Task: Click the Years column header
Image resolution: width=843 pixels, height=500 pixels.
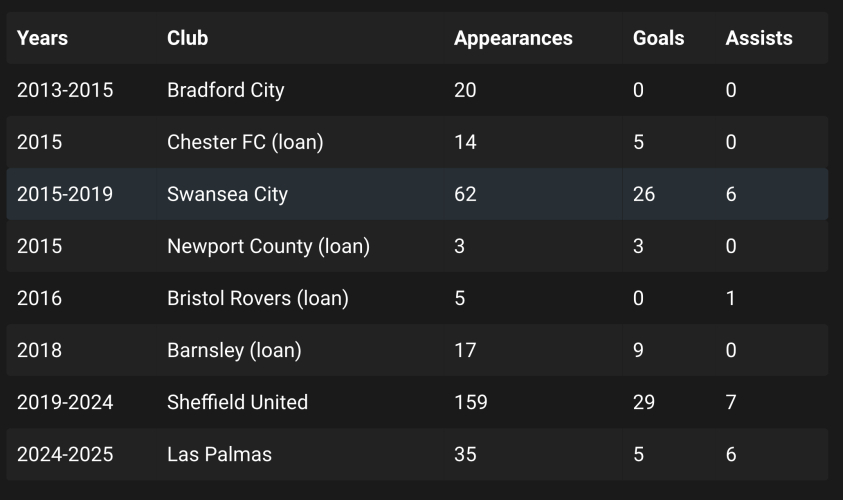Action: [x=42, y=38]
